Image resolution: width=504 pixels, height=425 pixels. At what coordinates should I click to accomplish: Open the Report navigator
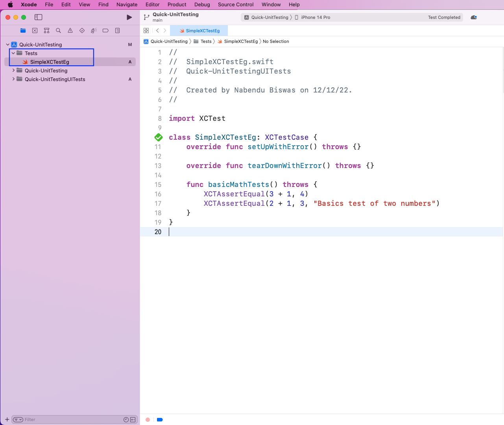coord(117,31)
